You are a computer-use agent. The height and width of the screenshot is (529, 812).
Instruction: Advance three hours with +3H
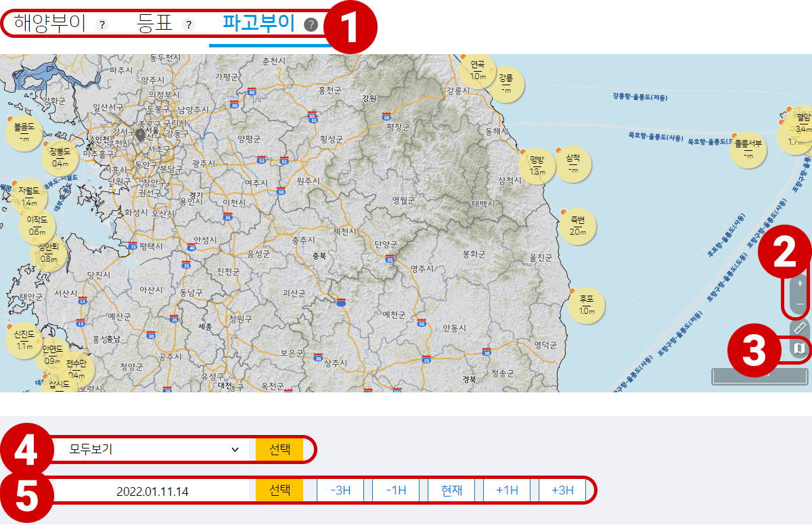(x=562, y=490)
